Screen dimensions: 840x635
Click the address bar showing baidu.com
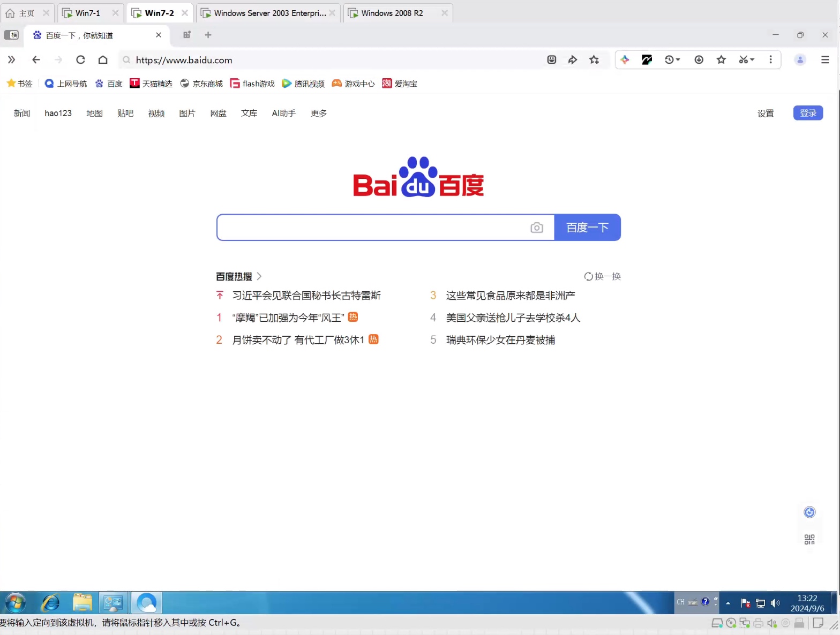332,60
